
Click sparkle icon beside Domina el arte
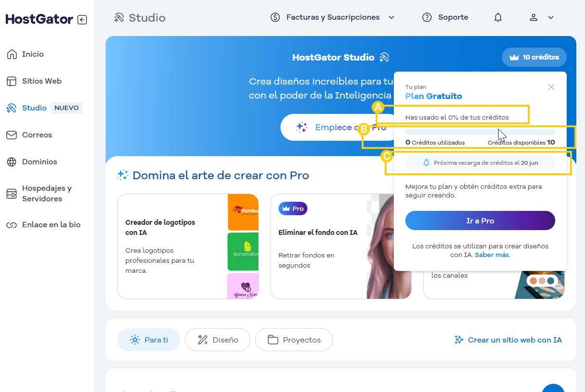(123, 175)
